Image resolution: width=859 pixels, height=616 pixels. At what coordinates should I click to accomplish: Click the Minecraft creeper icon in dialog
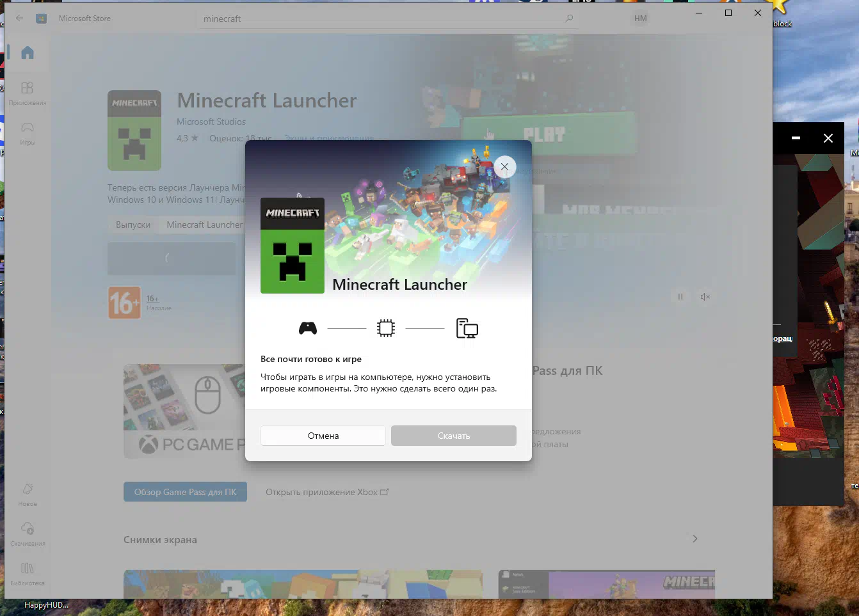(293, 246)
